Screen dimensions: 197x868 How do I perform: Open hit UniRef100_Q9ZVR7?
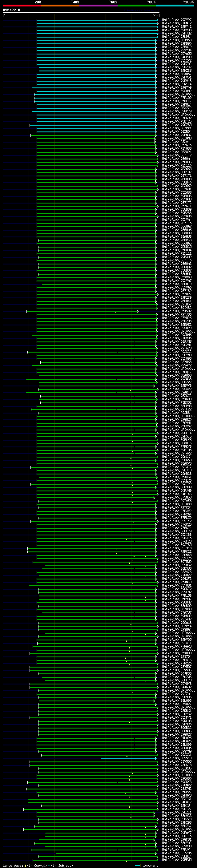(x=177, y=20)
